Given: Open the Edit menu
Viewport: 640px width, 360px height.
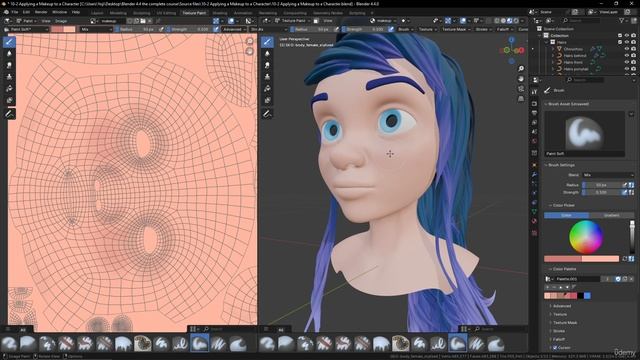Looking at the screenshot, I should click(26, 12).
